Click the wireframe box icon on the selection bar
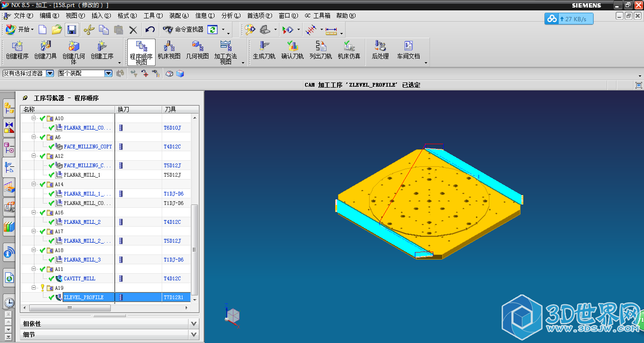Screen dimensions: 644x343 point(170,73)
